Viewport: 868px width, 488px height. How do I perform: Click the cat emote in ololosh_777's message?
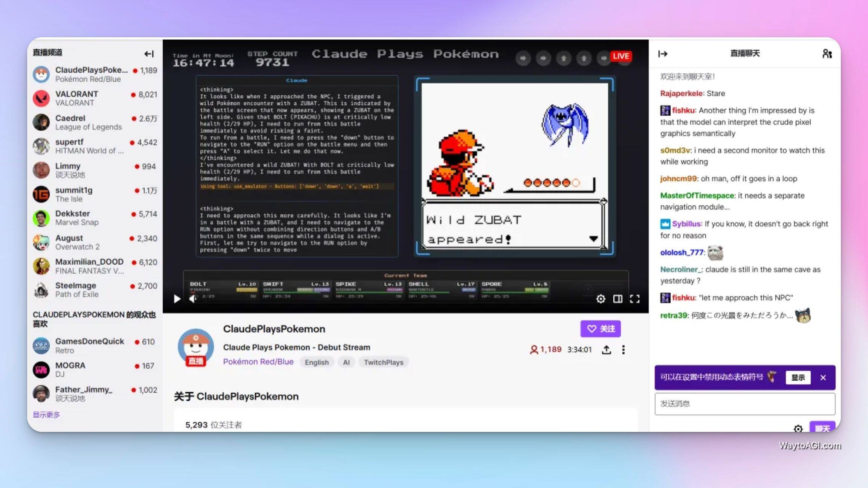coord(715,253)
